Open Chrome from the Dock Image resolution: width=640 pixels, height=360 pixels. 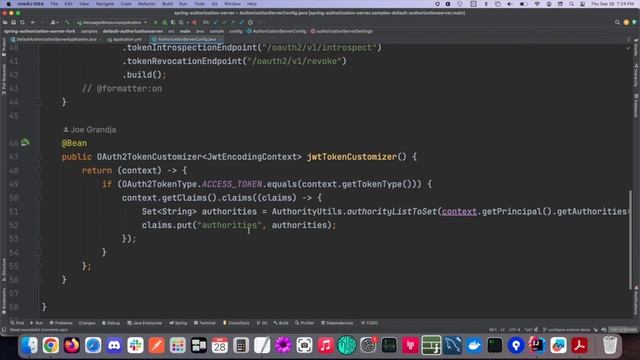51,345
